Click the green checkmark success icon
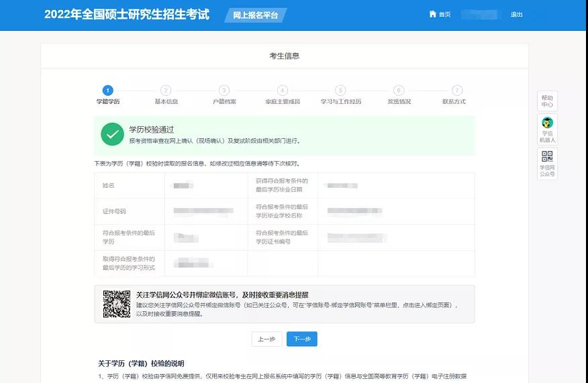Viewport: 588px width, 383px height. click(x=113, y=134)
